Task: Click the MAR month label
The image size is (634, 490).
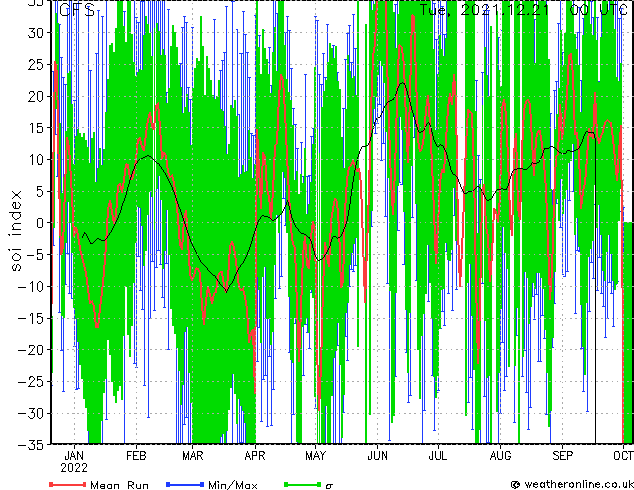Action: pyautogui.click(x=193, y=456)
